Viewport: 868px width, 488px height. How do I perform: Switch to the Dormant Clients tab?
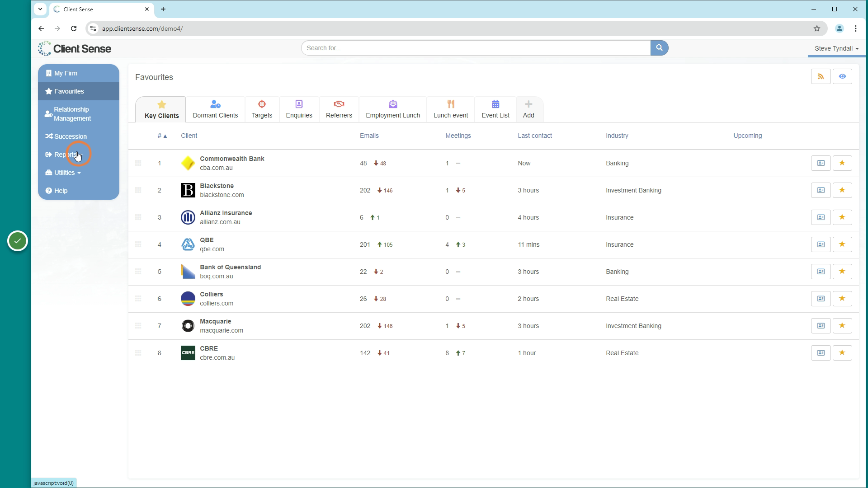click(x=215, y=109)
